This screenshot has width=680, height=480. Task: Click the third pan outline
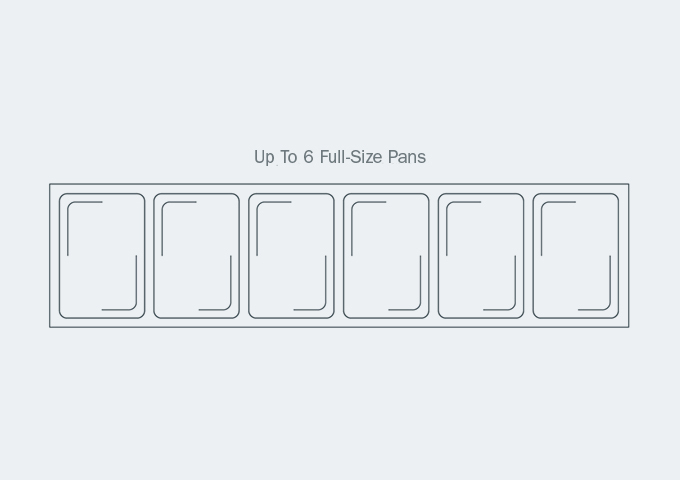coord(291,256)
